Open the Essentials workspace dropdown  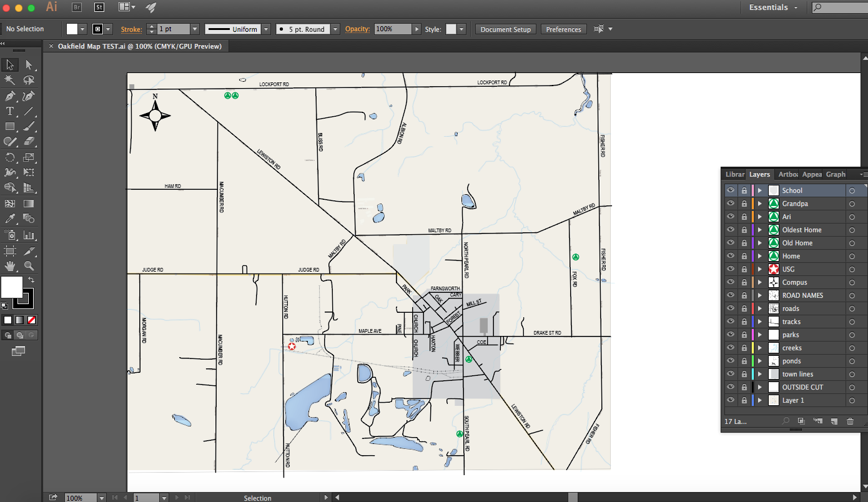tap(774, 7)
